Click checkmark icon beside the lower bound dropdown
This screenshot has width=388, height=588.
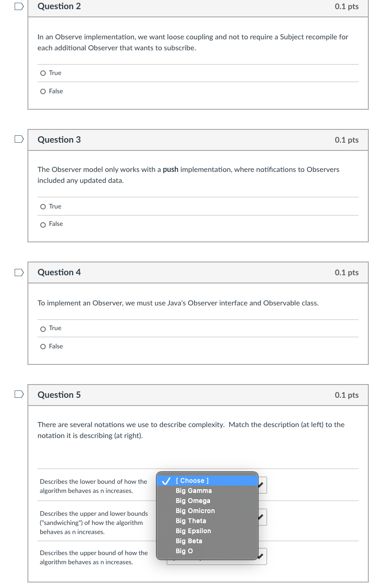(x=261, y=486)
